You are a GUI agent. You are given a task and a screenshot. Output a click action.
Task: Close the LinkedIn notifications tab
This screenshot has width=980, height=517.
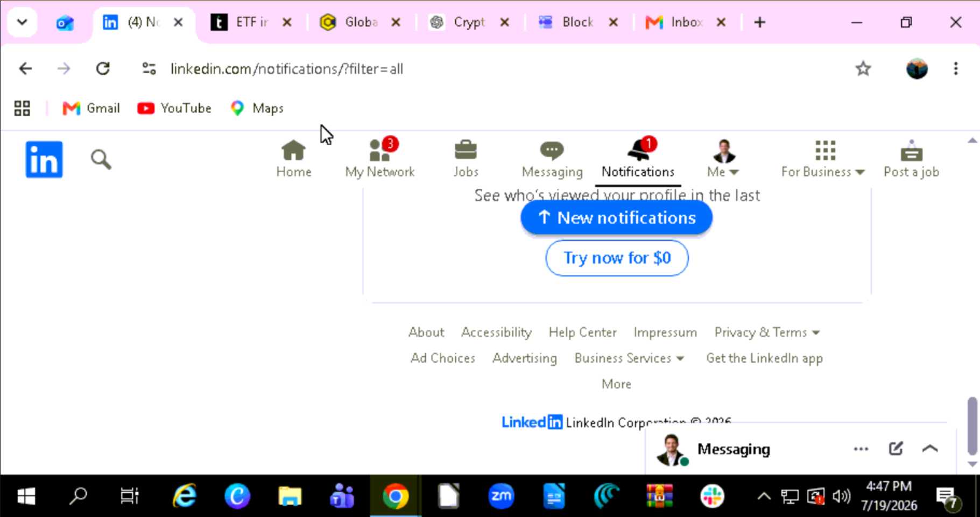click(178, 23)
